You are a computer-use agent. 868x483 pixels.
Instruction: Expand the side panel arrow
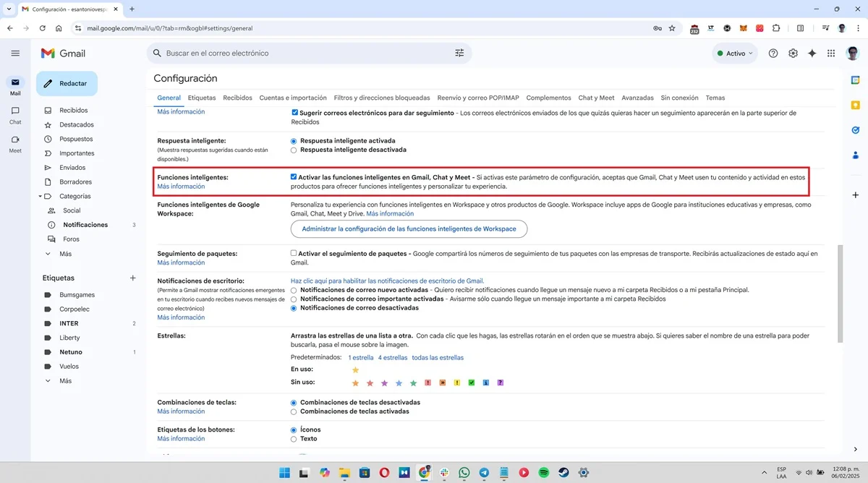pos(855,449)
